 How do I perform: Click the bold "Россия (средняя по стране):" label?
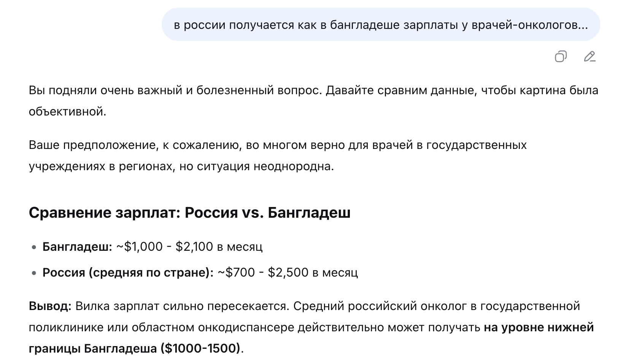128,273
